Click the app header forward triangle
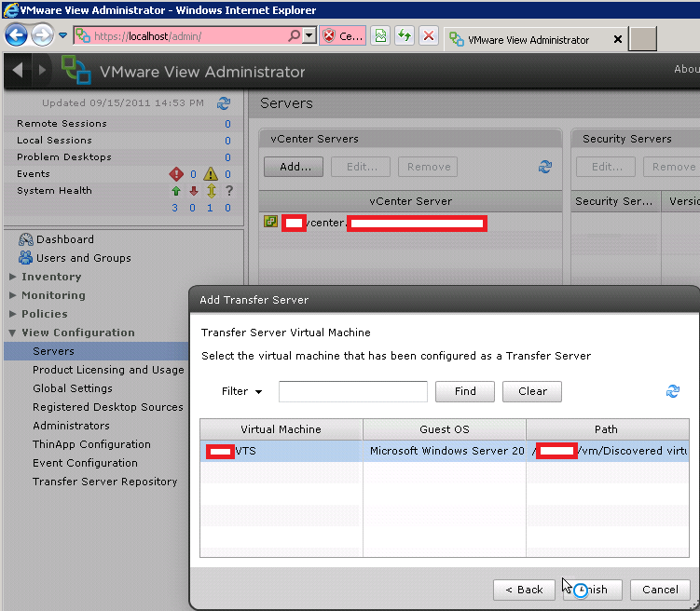Viewport: 700px width, 611px height. (x=42, y=70)
